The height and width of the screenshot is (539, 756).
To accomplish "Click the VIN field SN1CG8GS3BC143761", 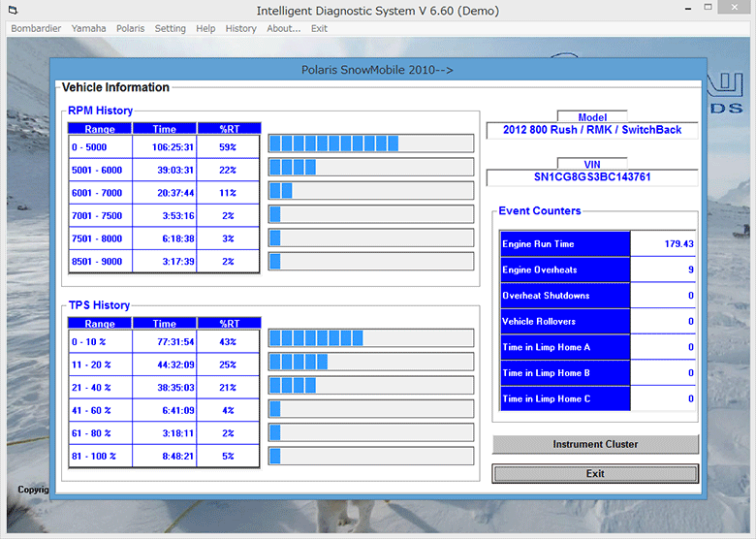I will (592, 177).
